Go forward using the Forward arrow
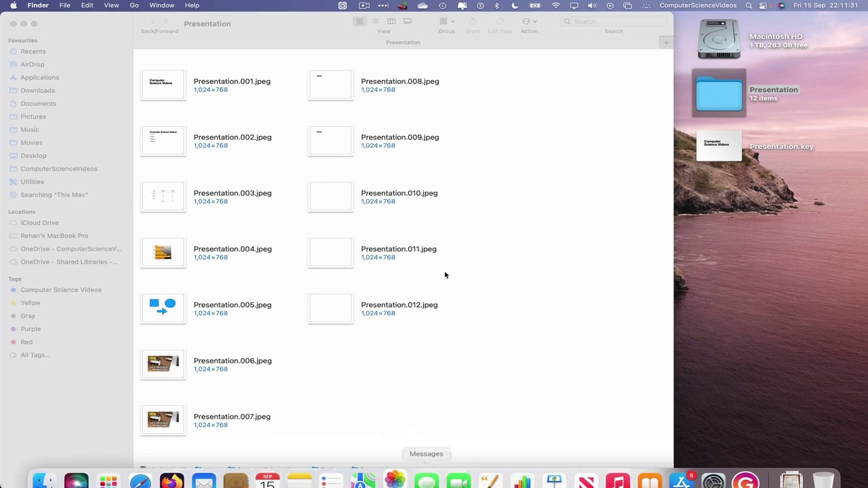The image size is (868, 488). pyautogui.click(x=167, y=22)
